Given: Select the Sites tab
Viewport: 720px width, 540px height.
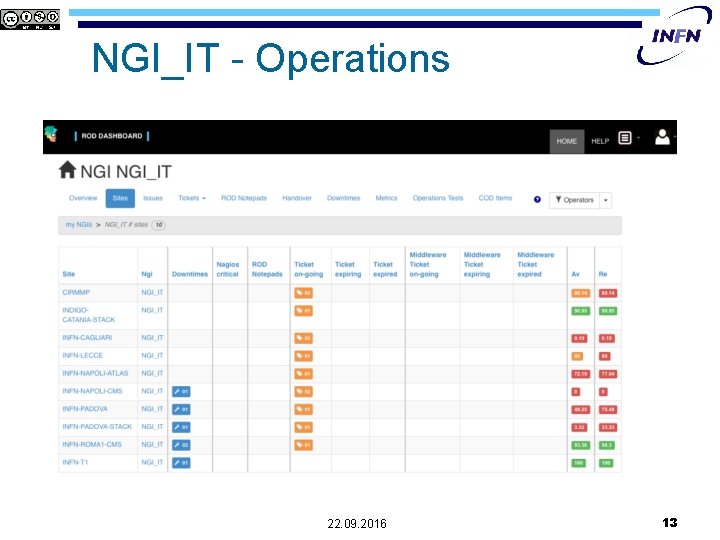Looking at the screenshot, I should (120, 198).
